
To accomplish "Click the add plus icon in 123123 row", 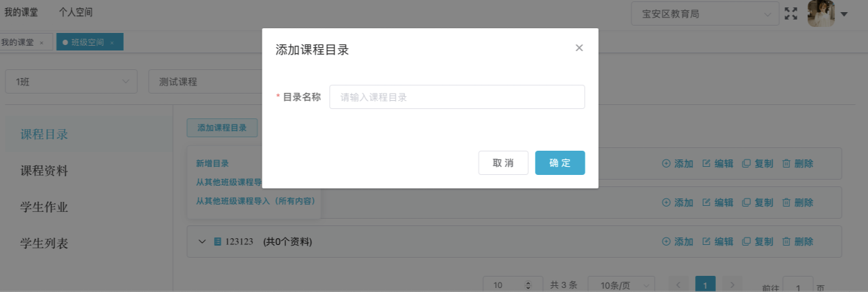I will point(666,242).
